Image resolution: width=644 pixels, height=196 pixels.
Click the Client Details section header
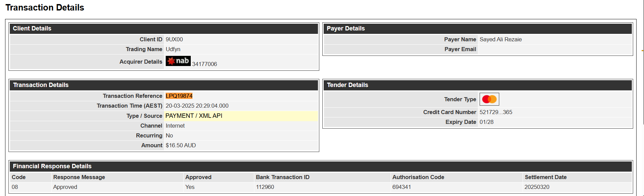(164, 28)
